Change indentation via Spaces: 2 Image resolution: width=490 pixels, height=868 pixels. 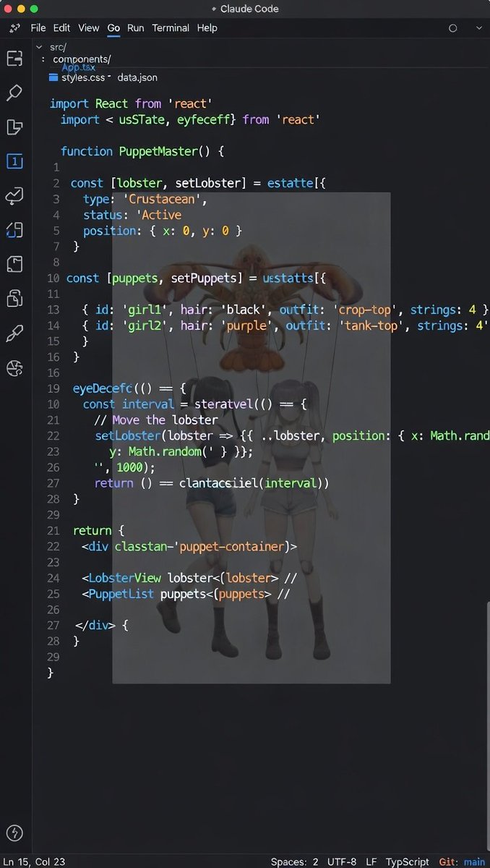coord(294,862)
